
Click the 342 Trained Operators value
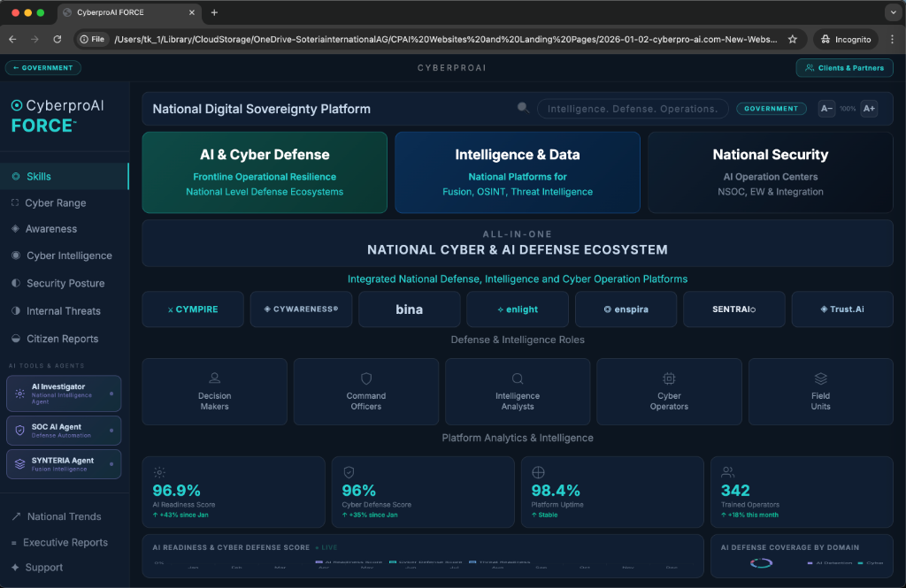735,491
